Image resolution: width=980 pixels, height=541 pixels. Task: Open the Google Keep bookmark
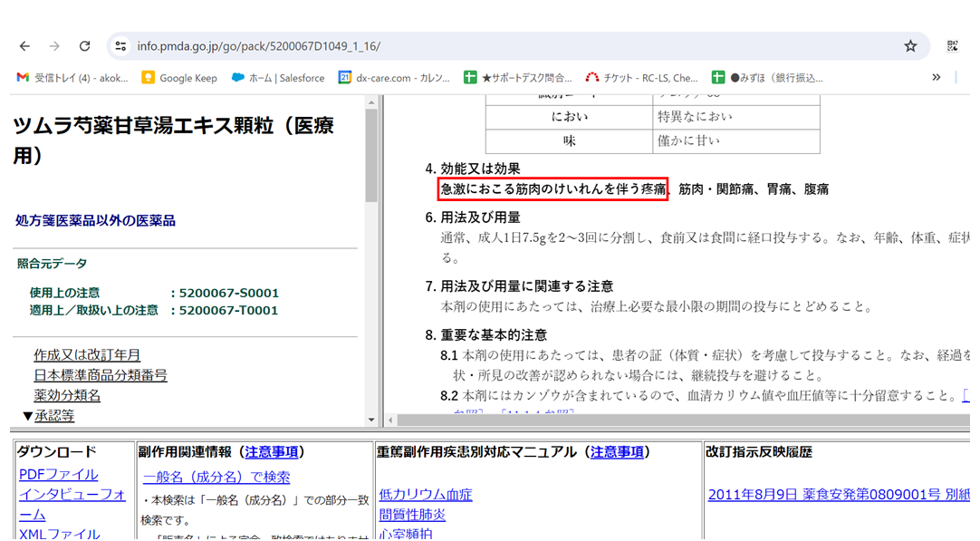click(179, 78)
